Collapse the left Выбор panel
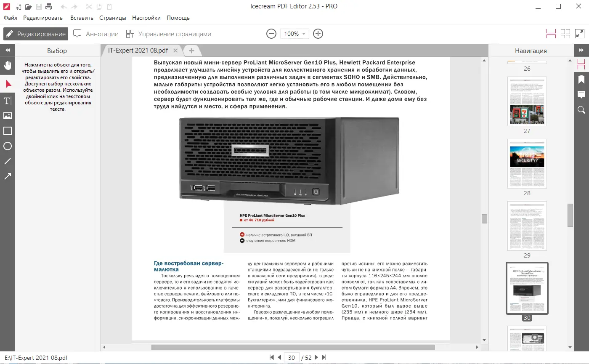Screen dimensions: 589x364 click(8, 50)
